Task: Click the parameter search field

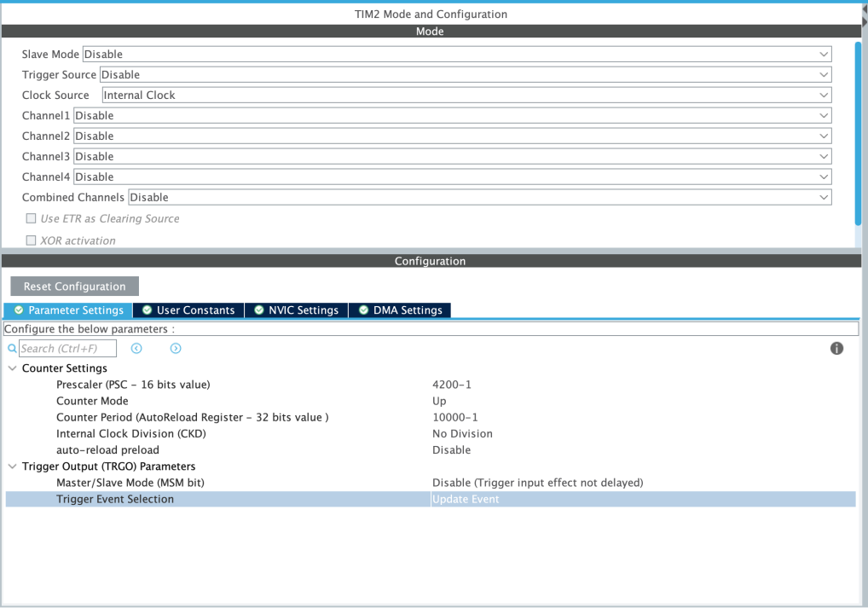Action: [x=68, y=349]
